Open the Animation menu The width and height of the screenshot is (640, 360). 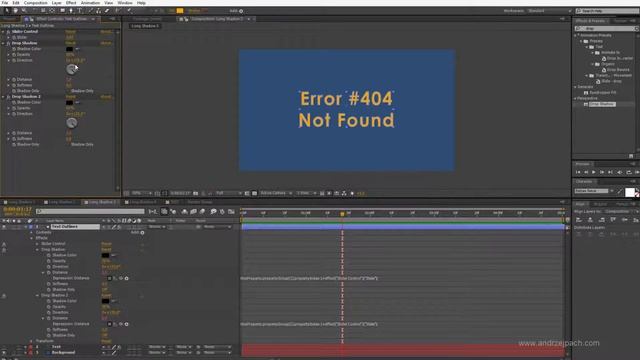(x=90, y=3)
